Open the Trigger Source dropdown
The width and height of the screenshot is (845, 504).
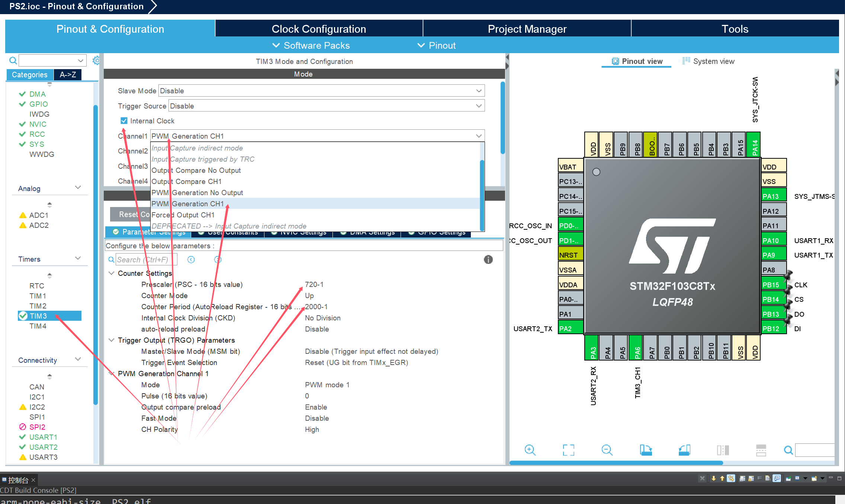pos(326,106)
